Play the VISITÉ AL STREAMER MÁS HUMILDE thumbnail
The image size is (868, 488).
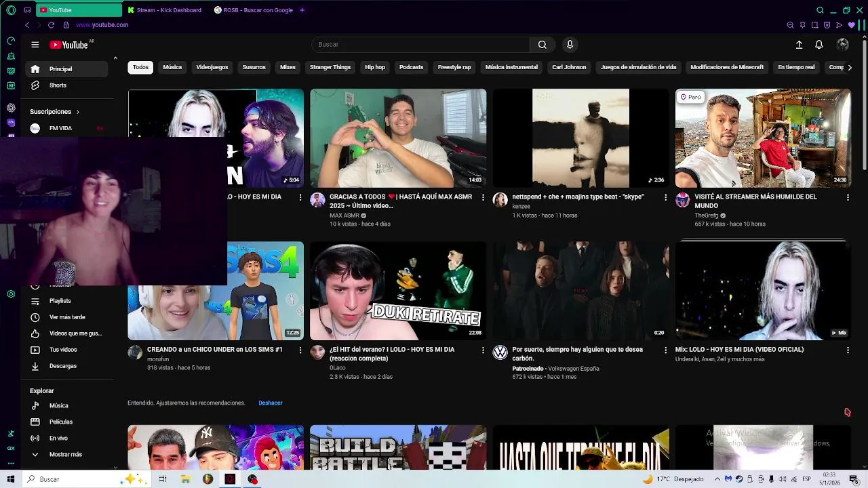[763, 138]
